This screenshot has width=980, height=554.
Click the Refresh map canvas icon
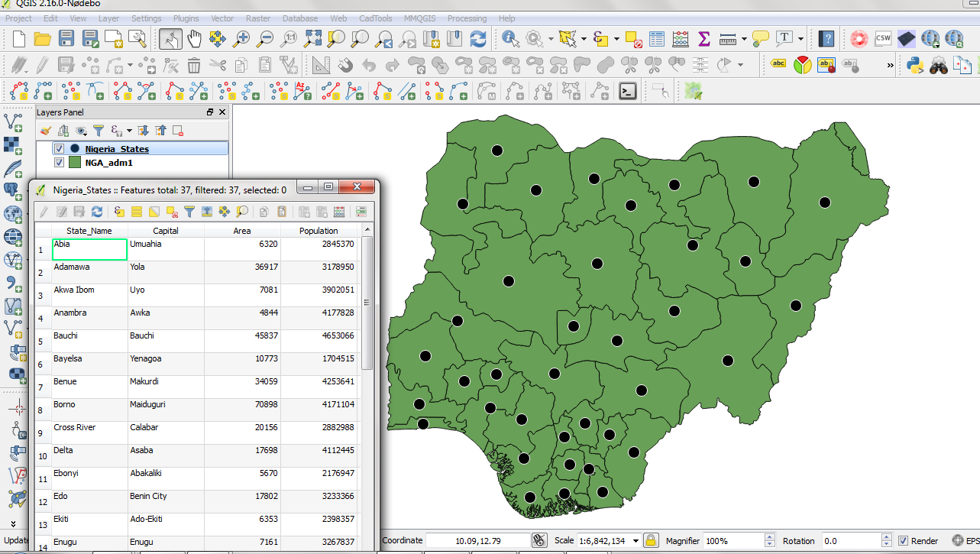pos(478,38)
